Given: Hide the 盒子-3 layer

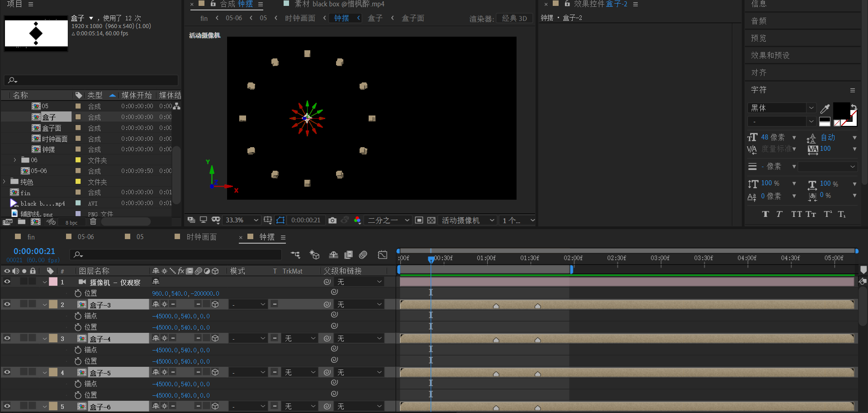Looking at the screenshot, I should point(7,304).
